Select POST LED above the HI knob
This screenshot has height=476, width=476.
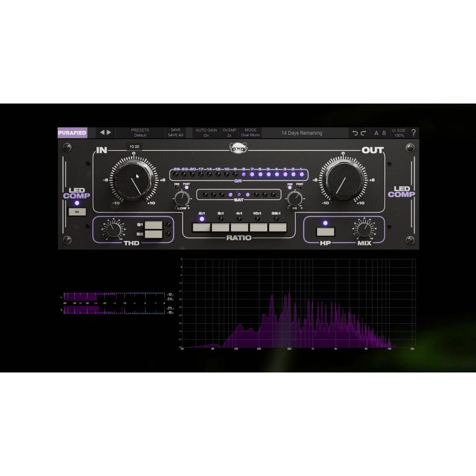[x=300, y=187]
